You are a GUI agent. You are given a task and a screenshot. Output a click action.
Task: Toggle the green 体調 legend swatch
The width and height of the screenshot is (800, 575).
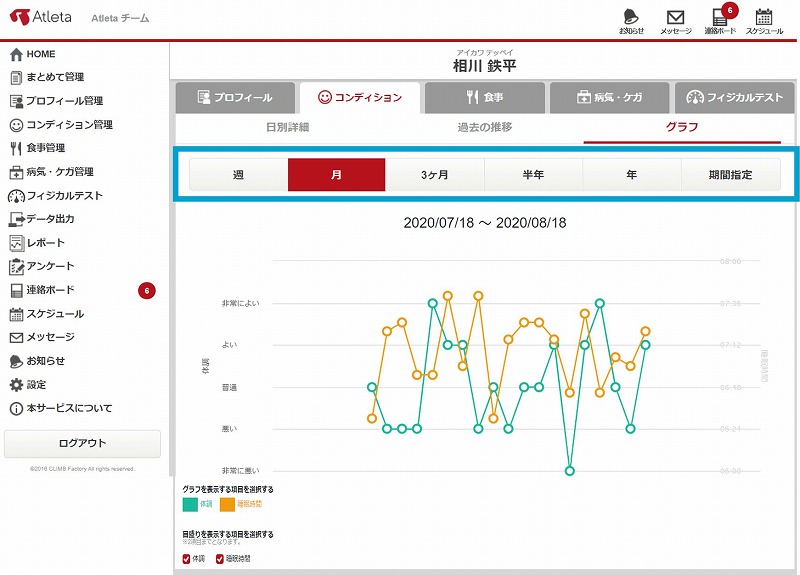pyautogui.click(x=191, y=505)
